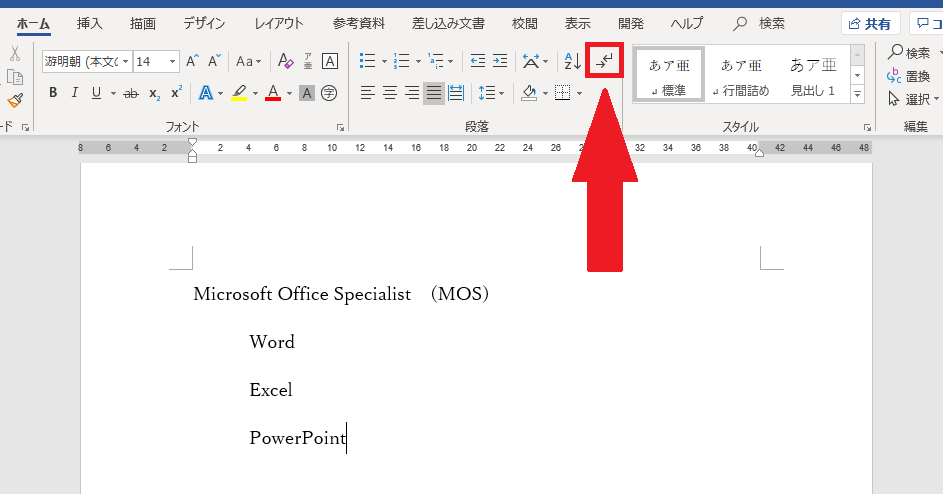Open underline style dropdown arrow
The width and height of the screenshot is (943, 494).
pyautogui.click(x=113, y=93)
